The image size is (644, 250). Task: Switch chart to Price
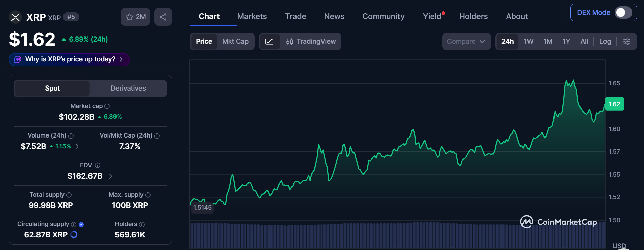point(204,42)
